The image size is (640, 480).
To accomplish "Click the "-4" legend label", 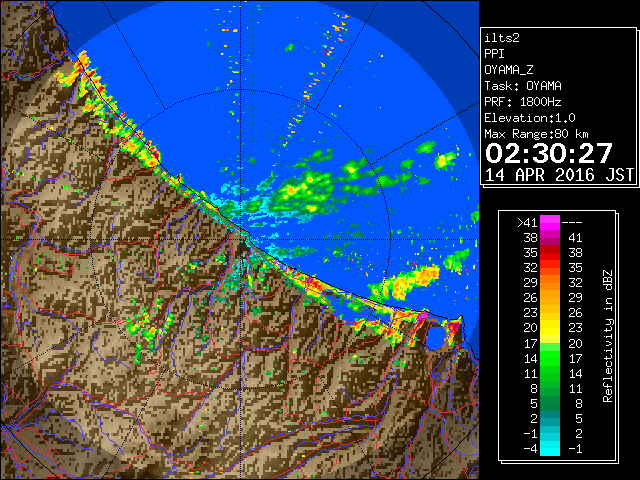I will pos(530,449).
